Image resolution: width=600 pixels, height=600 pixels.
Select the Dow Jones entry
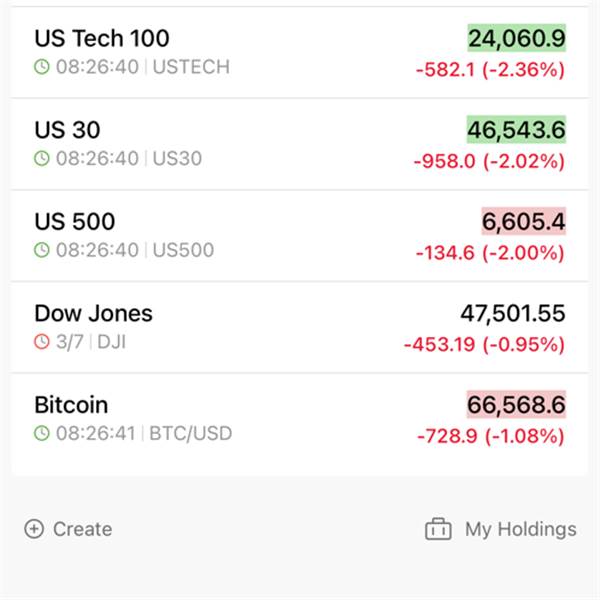(93, 313)
